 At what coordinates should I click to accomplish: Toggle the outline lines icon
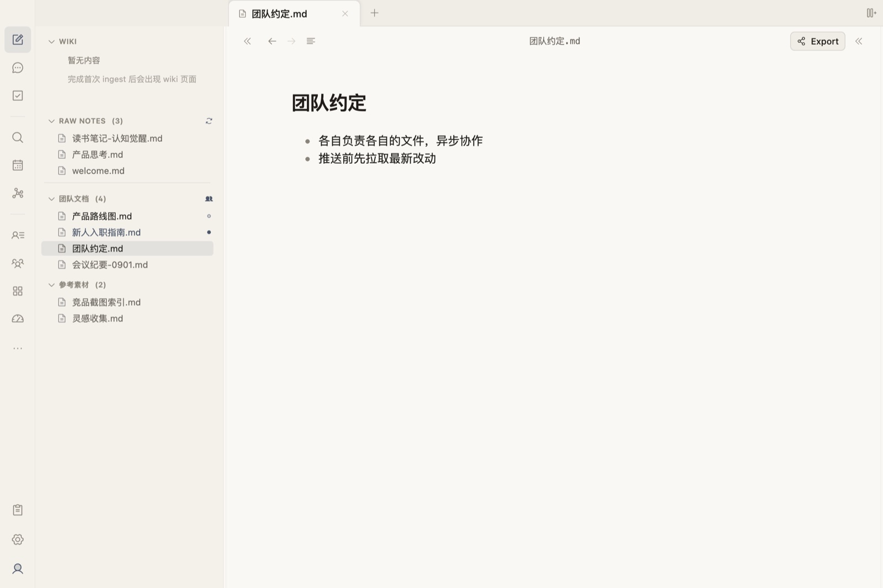311,41
